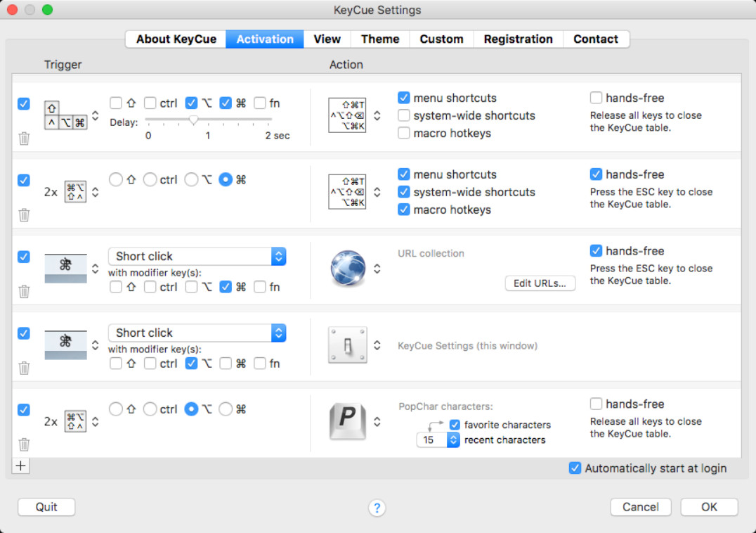
Task: Select the Activation tab
Action: tap(265, 39)
